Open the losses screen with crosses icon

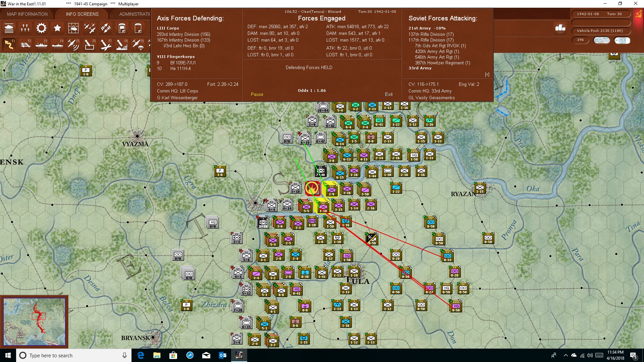click(25, 28)
